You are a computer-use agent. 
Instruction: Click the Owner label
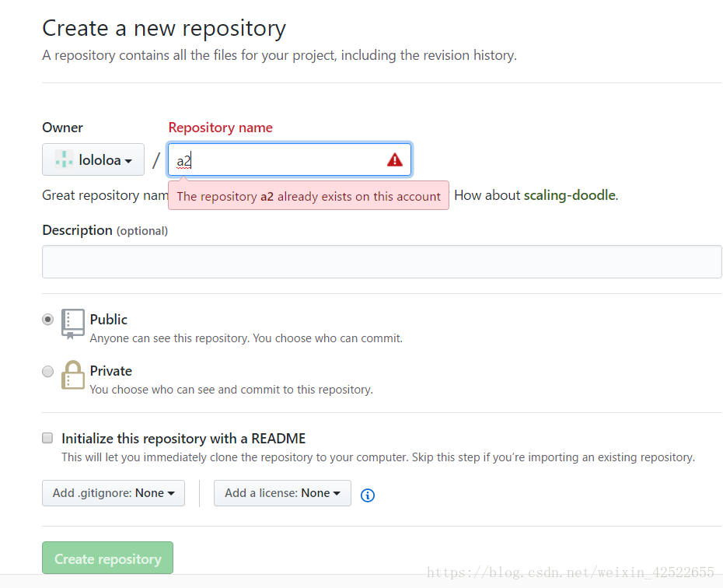pos(62,128)
